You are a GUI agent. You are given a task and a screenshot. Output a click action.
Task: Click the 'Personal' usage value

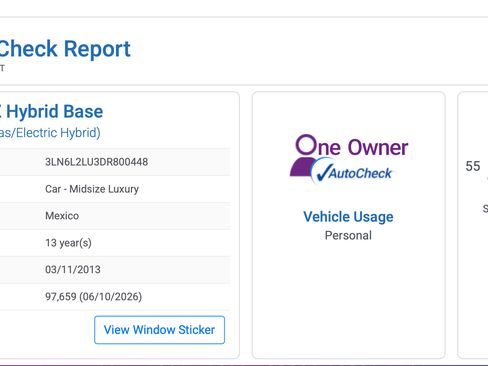(348, 236)
